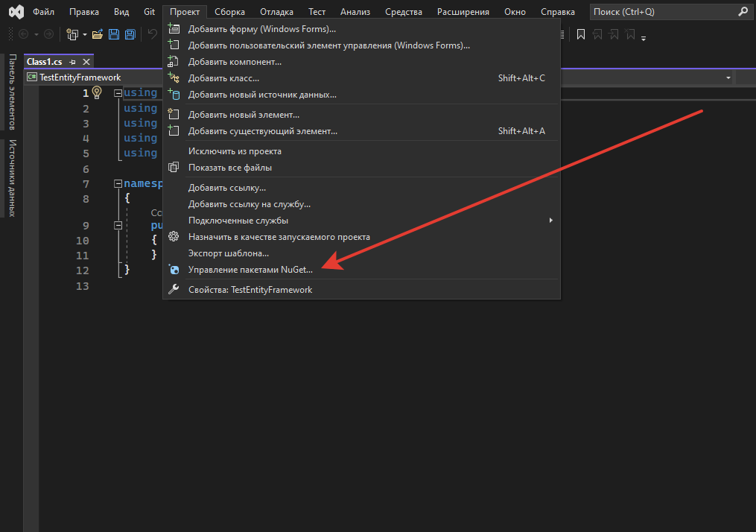
Task: Choose Добавить класс from Project menu
Action: (x=223, y=78)
